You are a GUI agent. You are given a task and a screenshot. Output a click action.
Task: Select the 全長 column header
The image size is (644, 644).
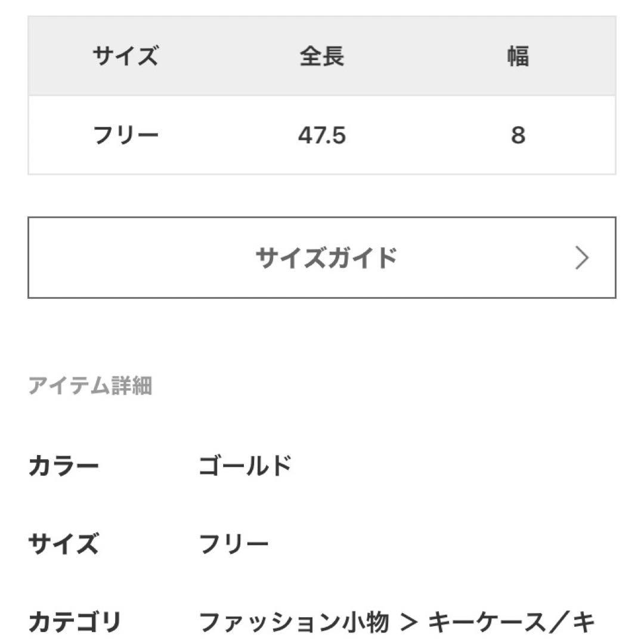pyautogui.click(x=321, y=56)
